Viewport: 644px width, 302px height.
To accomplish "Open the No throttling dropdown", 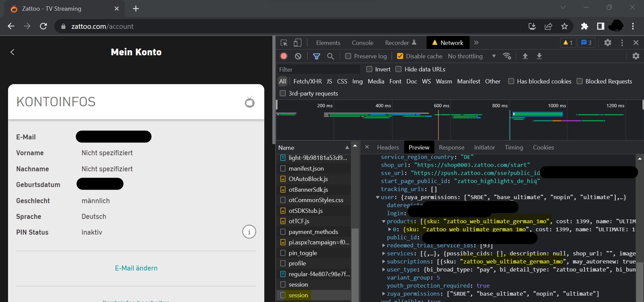I will (472, 56).
